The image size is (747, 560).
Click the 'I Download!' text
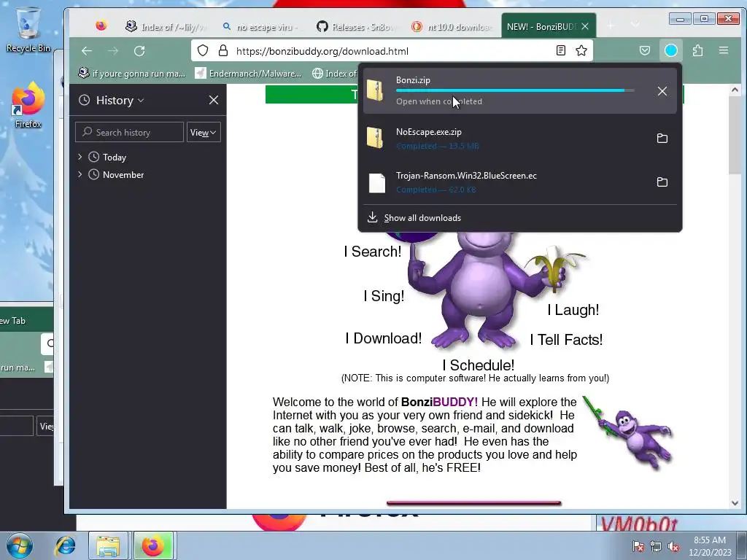click(384, 338)
